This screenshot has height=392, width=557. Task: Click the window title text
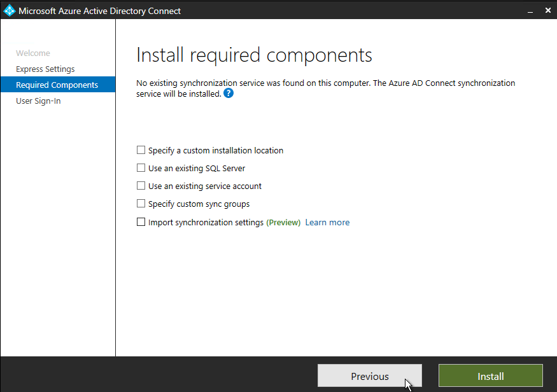[99, 11]
